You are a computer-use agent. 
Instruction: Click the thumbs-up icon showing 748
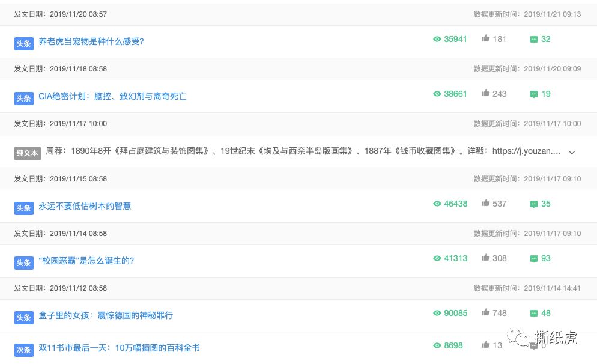point(485,313)
